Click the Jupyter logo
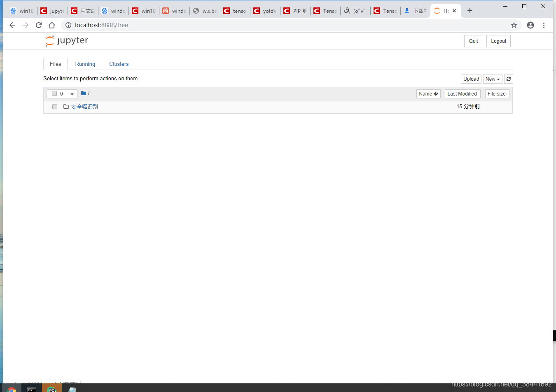The height and width of the screenshot is (392, 556). tap(67, 41)
